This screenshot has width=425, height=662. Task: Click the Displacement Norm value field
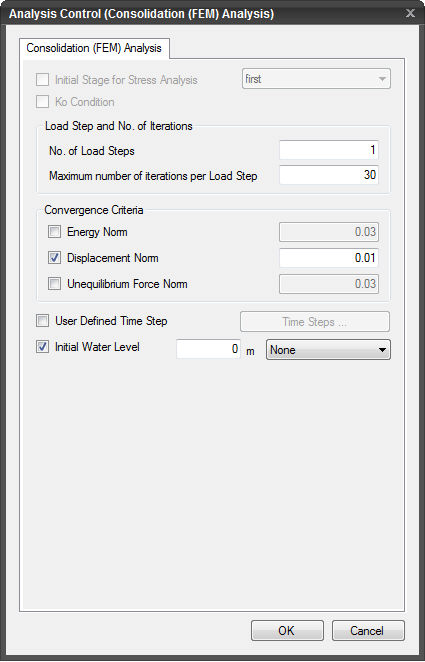[329, 258]
